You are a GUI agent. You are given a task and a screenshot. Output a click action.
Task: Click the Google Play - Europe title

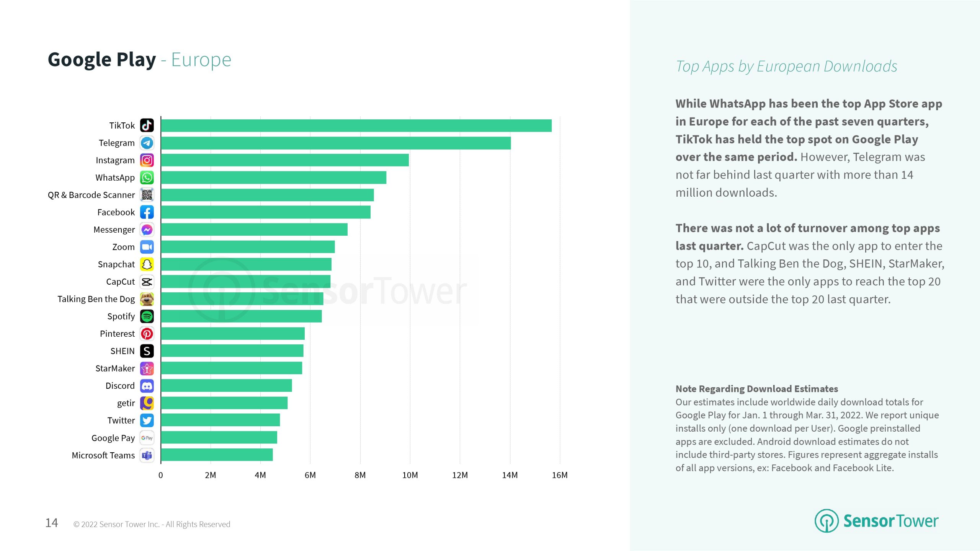[139, 60]
